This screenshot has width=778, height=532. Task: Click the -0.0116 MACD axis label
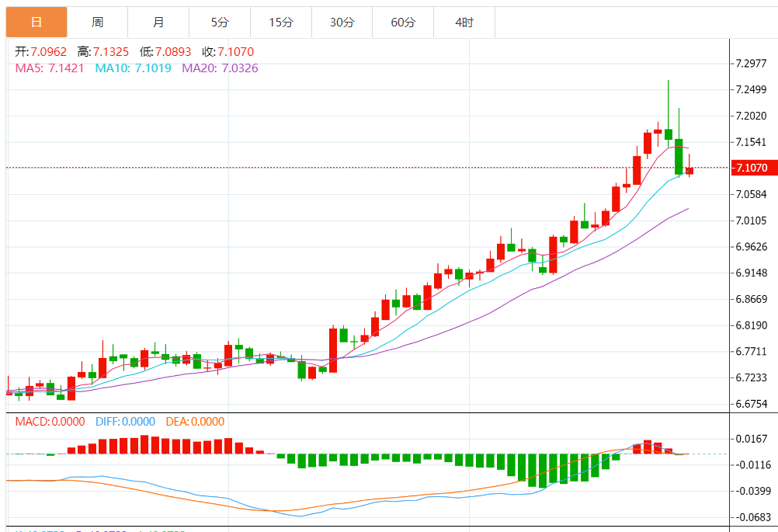(752, 465)
